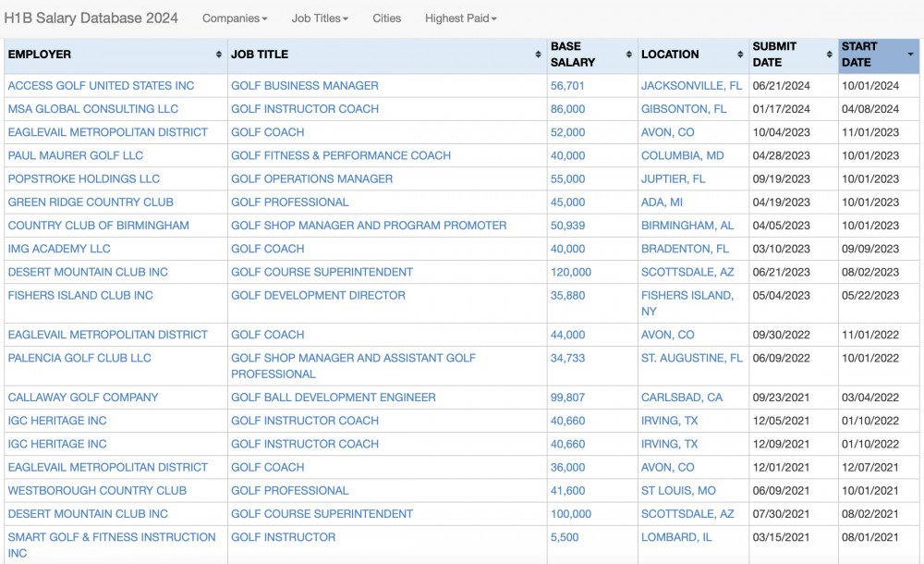Open WESTBOROUGH COUNTRY CLUB employer link
This screenshot has height=564, width=924.
click(97, 491)
